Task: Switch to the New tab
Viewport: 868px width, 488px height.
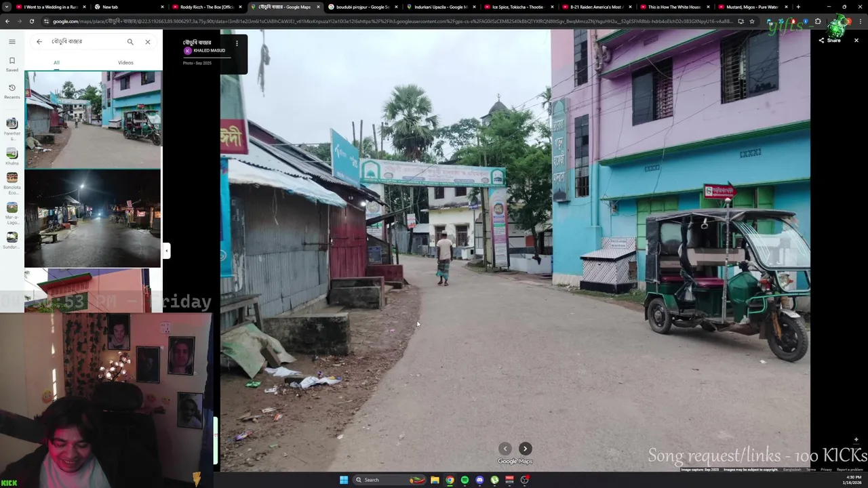Action: (129, 7)
